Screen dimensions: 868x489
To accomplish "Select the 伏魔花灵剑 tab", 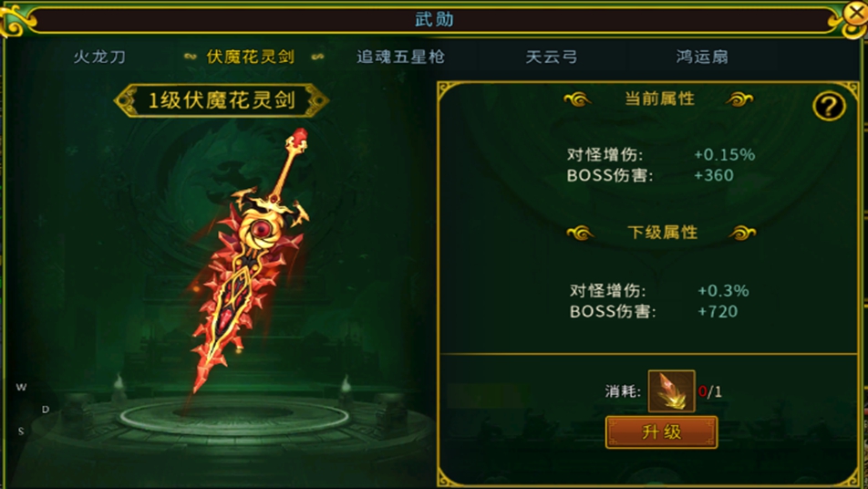I will pos(250,57).
